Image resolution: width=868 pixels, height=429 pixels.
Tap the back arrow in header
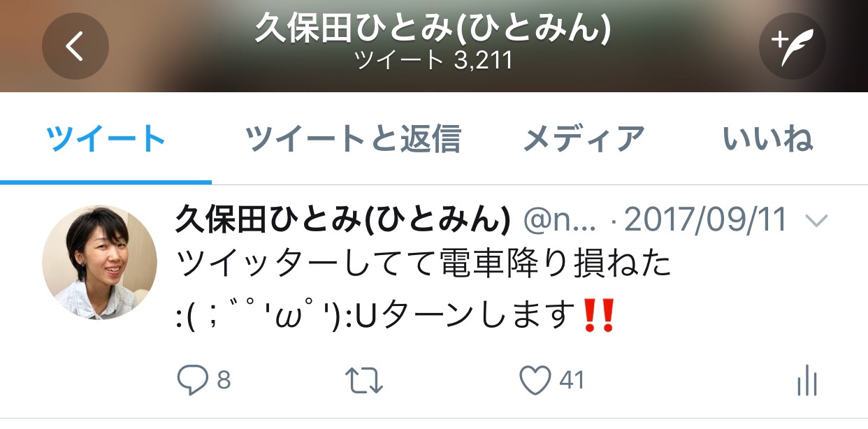click(x=75, y=46)
